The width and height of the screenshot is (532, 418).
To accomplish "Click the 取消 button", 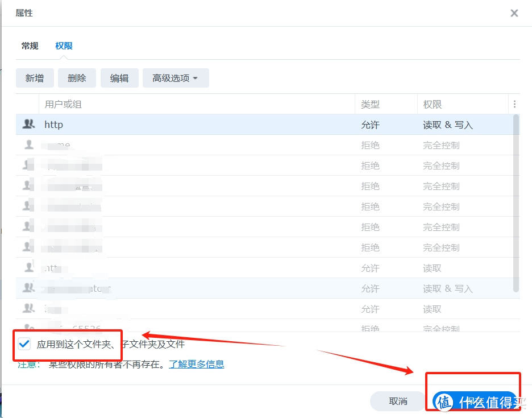I will 397,401.
